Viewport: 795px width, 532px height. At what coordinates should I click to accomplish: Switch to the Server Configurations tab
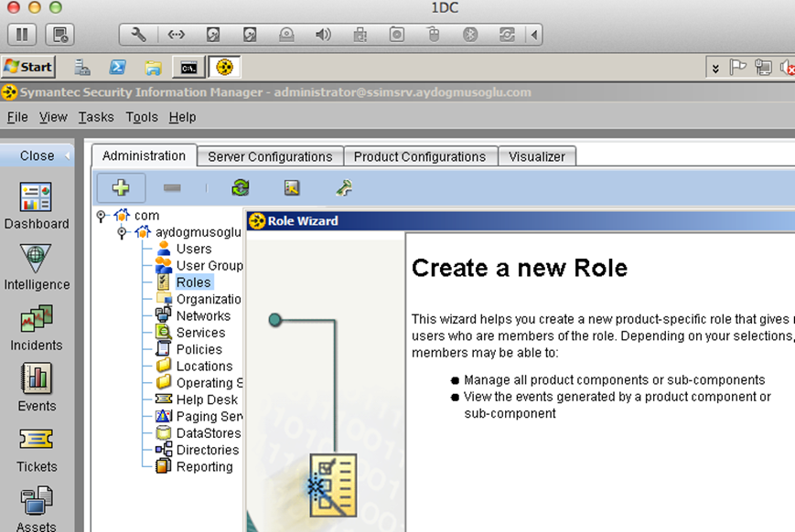pos(270,156)
